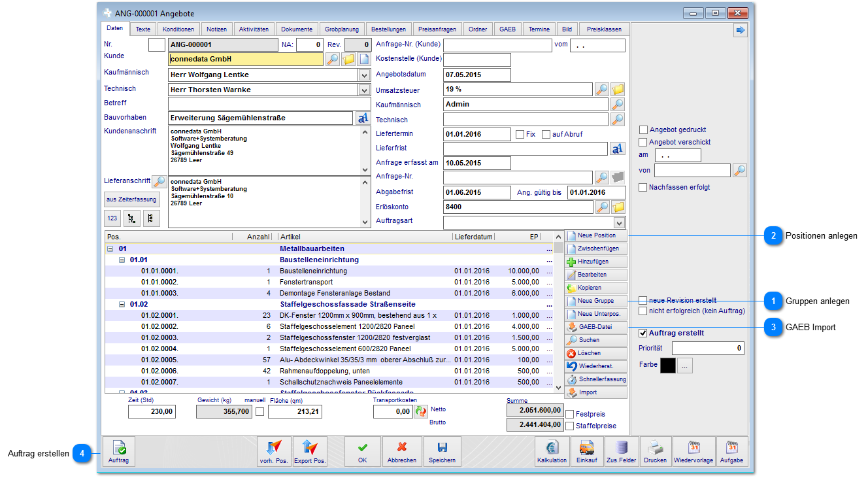Select position row Fenstertransport

328,282
